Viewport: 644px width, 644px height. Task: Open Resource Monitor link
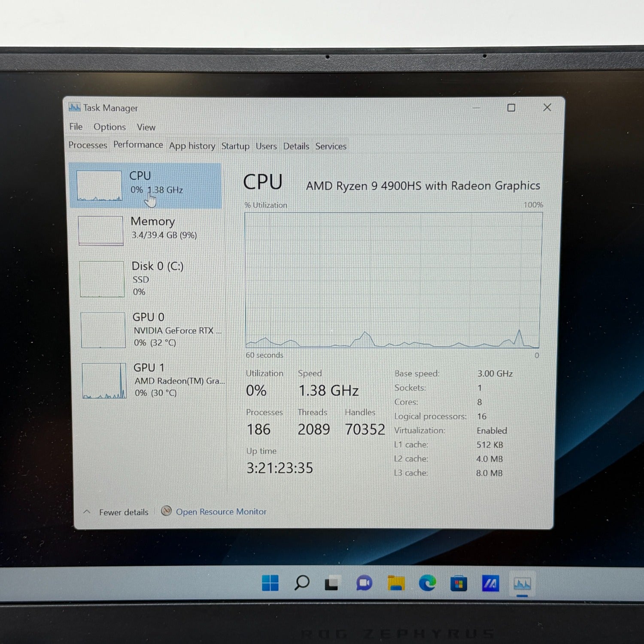(x=221, y=512)
